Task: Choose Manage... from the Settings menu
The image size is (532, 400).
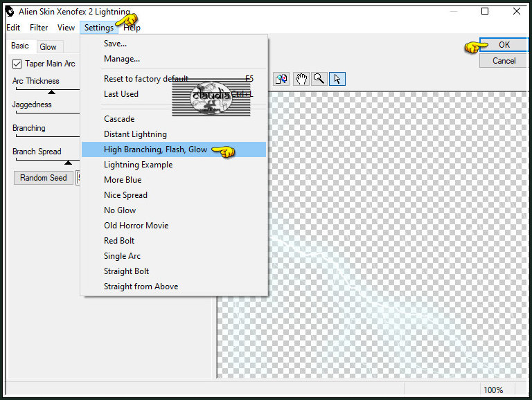Action: (x=174, y=59)
